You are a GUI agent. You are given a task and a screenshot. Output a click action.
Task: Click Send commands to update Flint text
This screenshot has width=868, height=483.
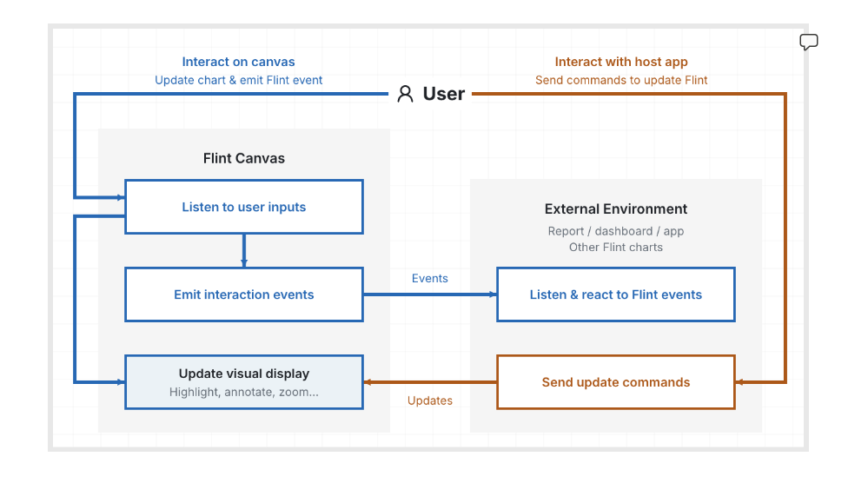tap(621, 80)
